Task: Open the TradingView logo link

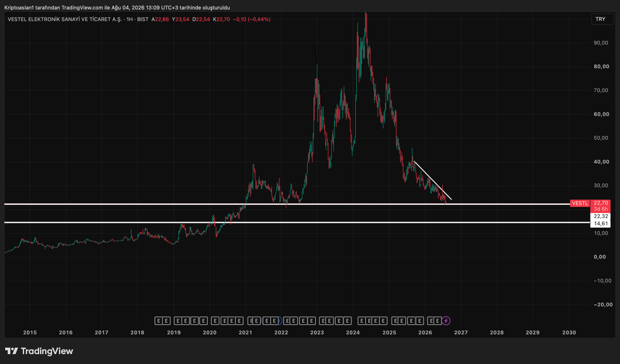Action: 39,351
